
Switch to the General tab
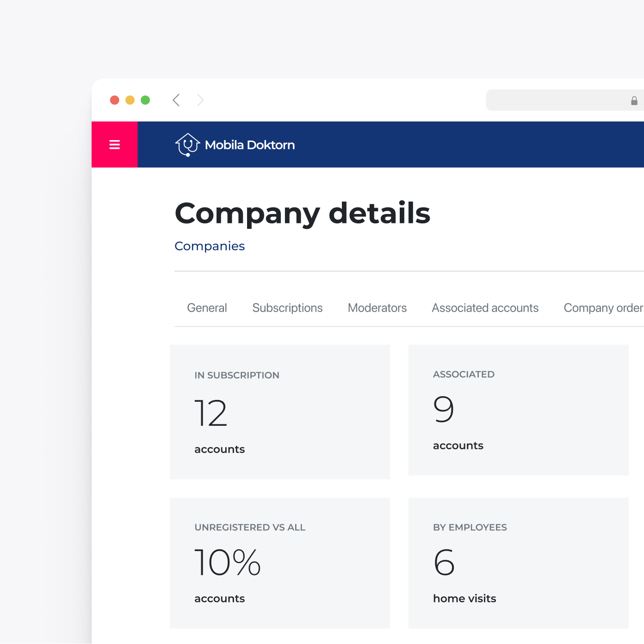[207, 308]
